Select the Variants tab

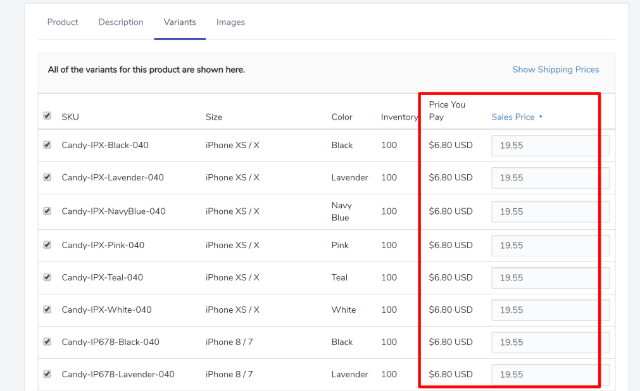click(x=180, y=22)
